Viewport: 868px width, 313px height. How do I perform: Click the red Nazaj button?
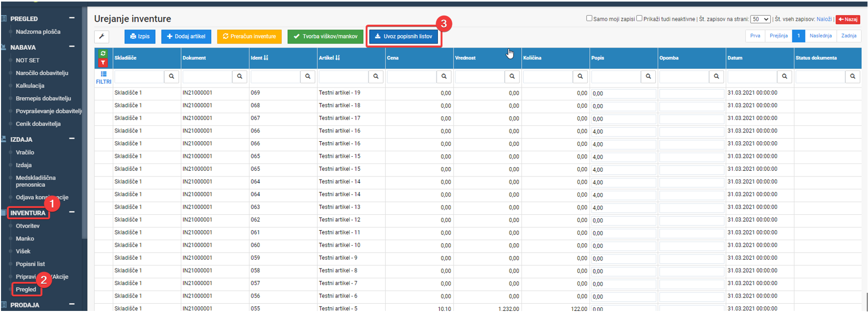848,19
